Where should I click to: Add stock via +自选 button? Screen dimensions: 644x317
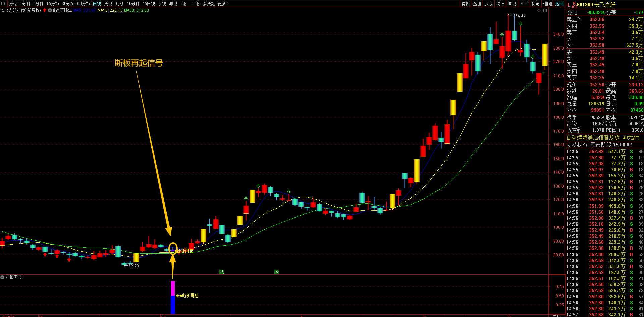click(548, 4)
